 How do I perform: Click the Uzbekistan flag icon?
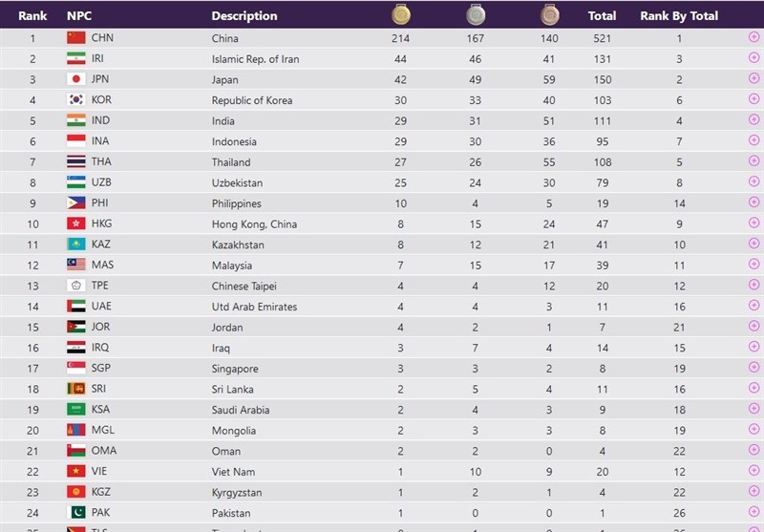tap(76, 182)
